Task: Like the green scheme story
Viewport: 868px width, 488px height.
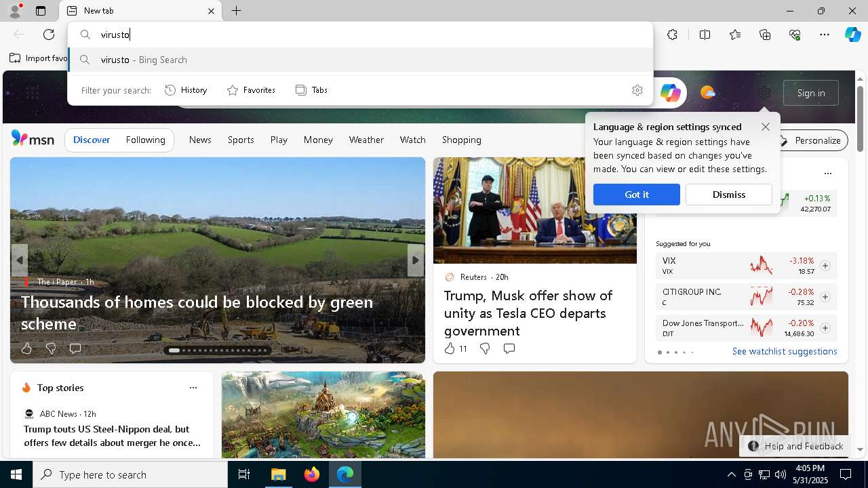Action: click(26, 348)
